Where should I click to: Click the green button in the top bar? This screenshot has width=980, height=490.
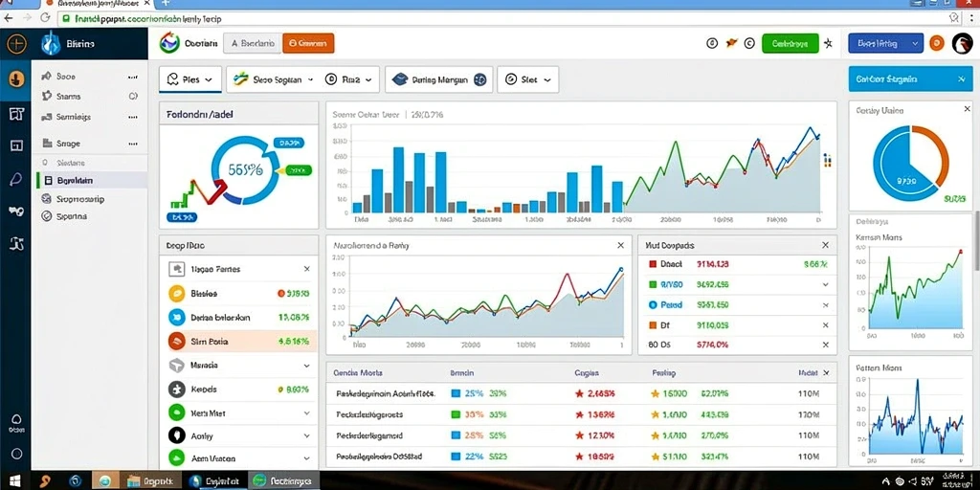[x=790, y=43]
